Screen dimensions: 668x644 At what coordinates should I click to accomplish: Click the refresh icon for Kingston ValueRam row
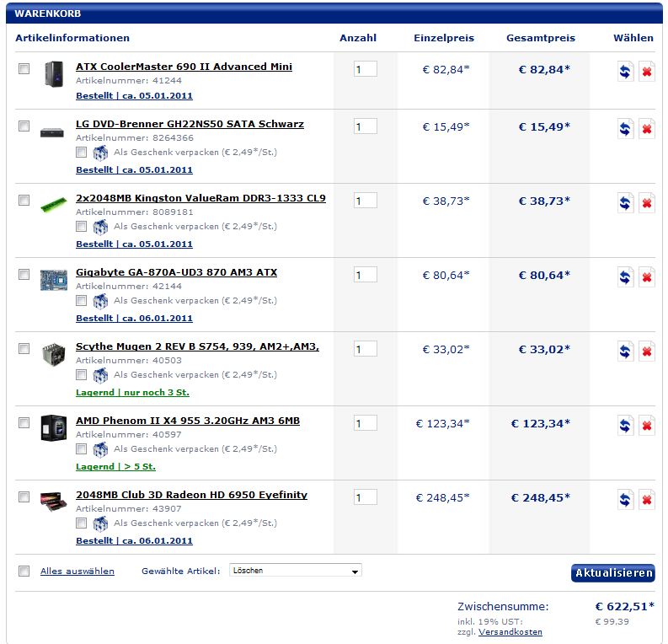click(x=625, y=203)
